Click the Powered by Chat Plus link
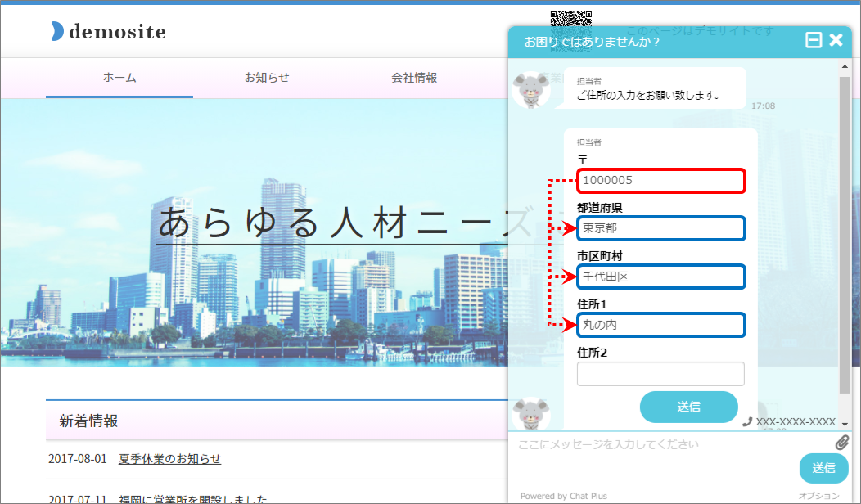 (564, 496)
